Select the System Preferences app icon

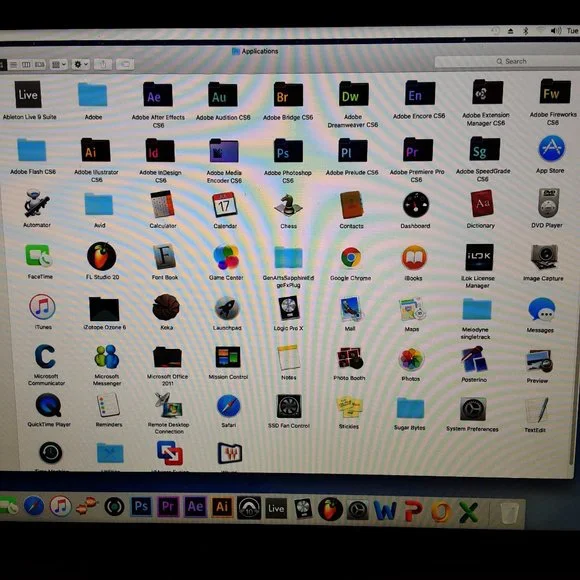[473, 409]
